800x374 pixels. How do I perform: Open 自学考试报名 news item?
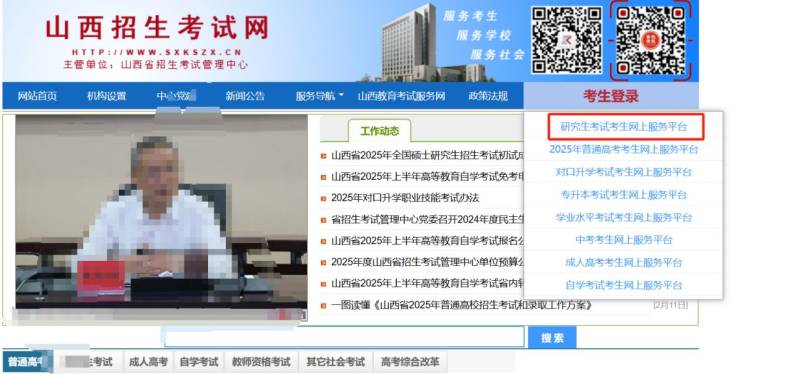pyautogui.click(x=428, y=241)
